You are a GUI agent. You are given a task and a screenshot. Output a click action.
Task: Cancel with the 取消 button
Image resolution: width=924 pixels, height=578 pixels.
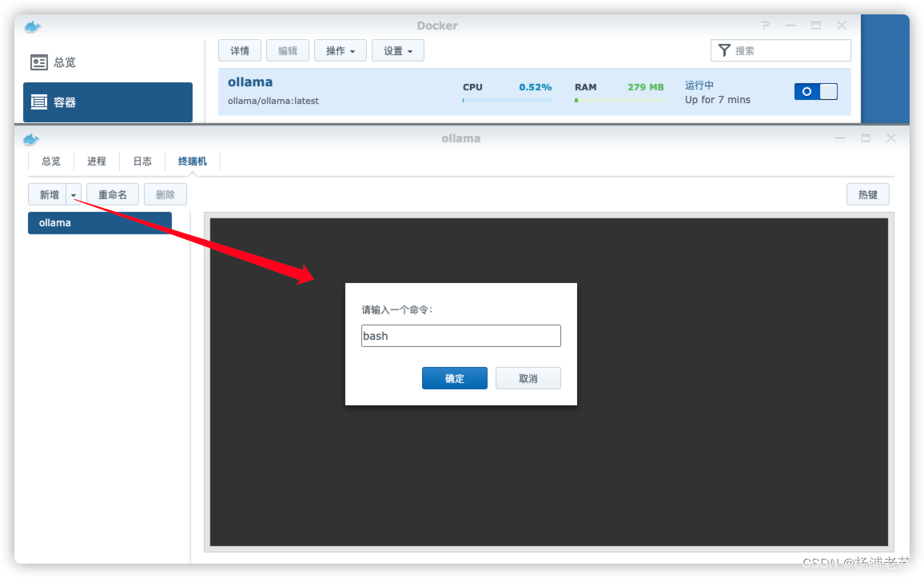[528, 378]
